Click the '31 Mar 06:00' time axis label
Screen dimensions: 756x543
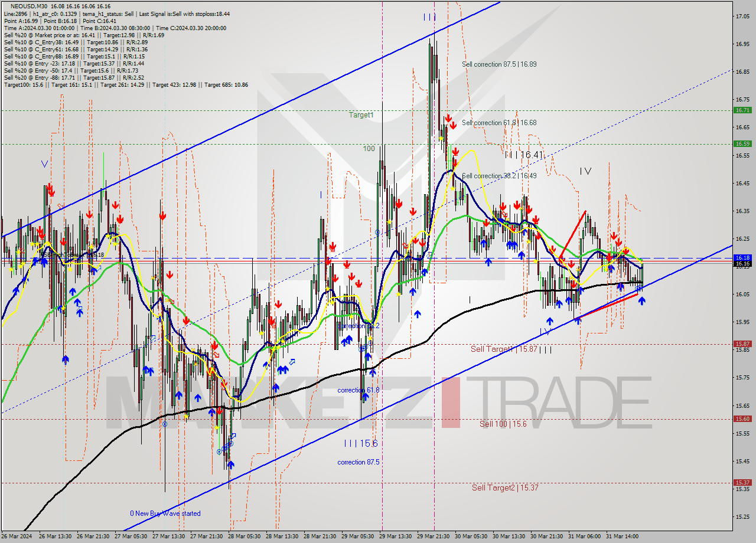coord(585,536)
